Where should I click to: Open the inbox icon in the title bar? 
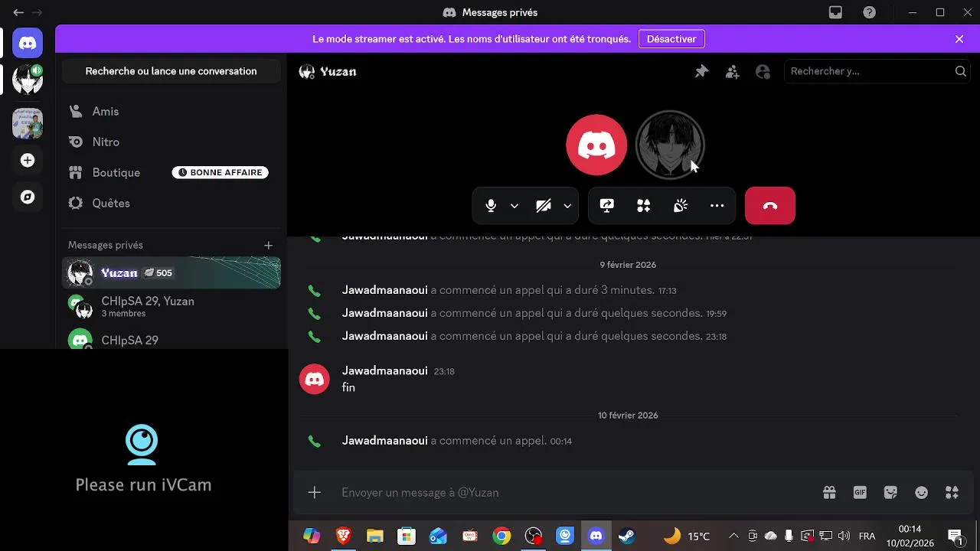[x=835, y=12]
